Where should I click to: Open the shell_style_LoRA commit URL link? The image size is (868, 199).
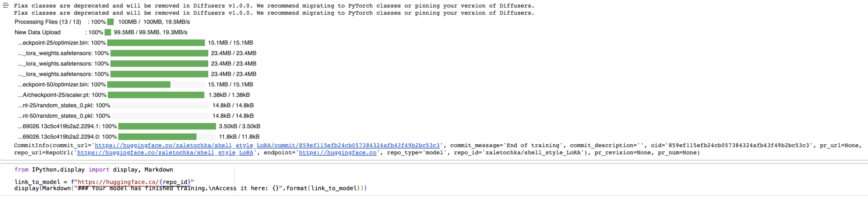pyautogui.click(x=267, y=145)
